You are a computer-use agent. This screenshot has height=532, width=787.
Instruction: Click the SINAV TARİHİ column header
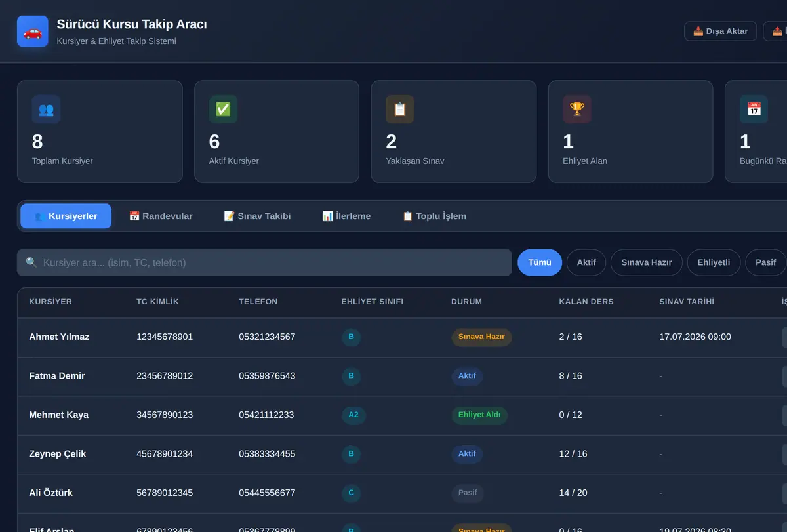click(687, 302)
